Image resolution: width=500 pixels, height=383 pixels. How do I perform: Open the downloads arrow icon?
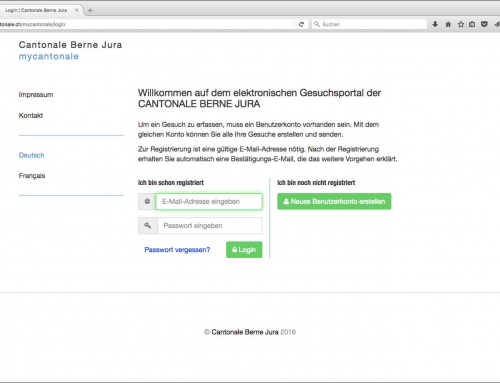click(435, 24)
